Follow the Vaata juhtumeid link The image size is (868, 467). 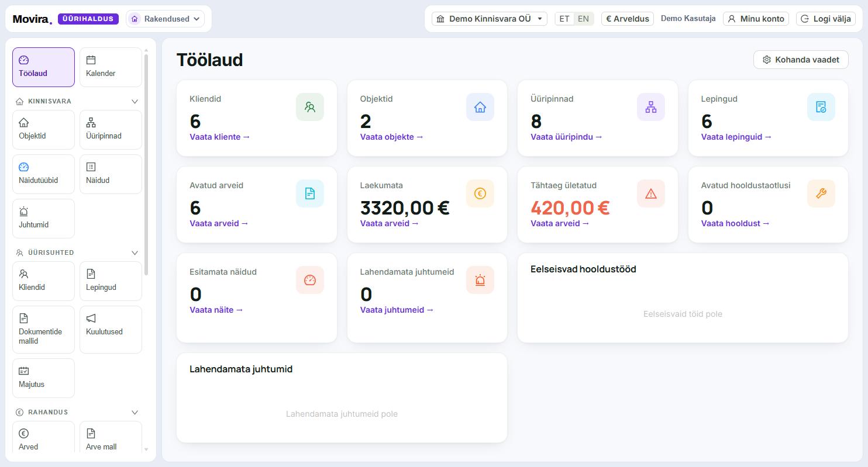tap(397, 310)
